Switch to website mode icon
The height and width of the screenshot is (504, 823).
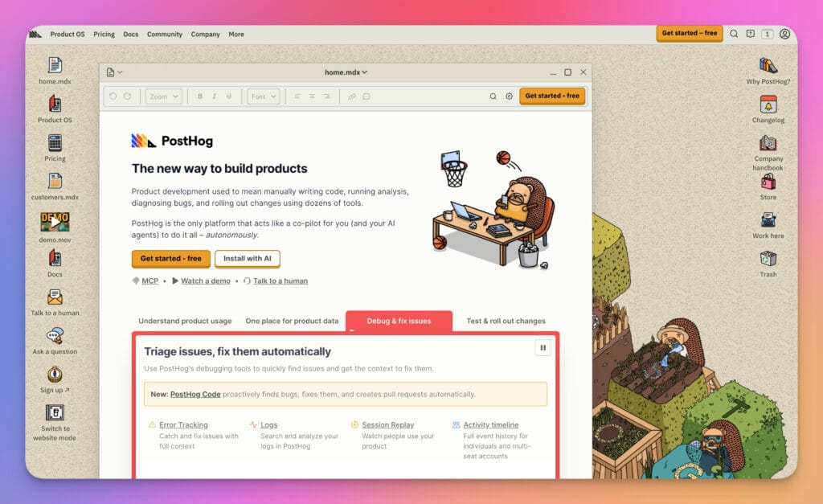[x=55, y=412]
